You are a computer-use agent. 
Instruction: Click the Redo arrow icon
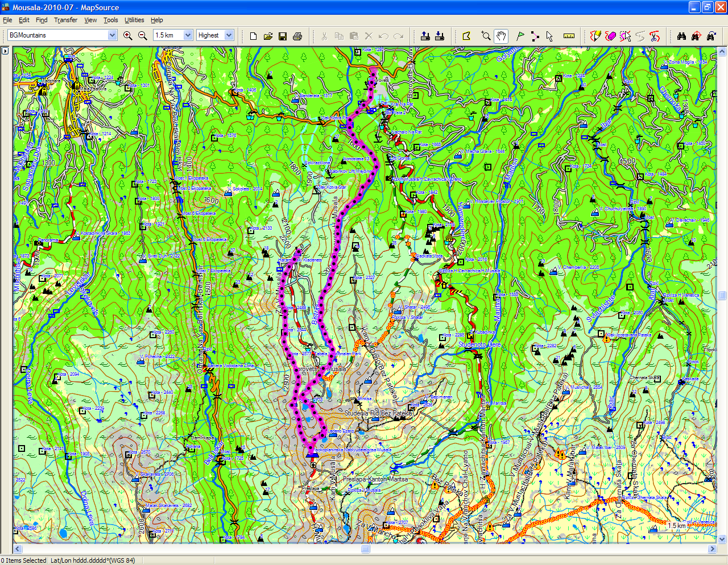pyautogui.click(x=398, y=36)
